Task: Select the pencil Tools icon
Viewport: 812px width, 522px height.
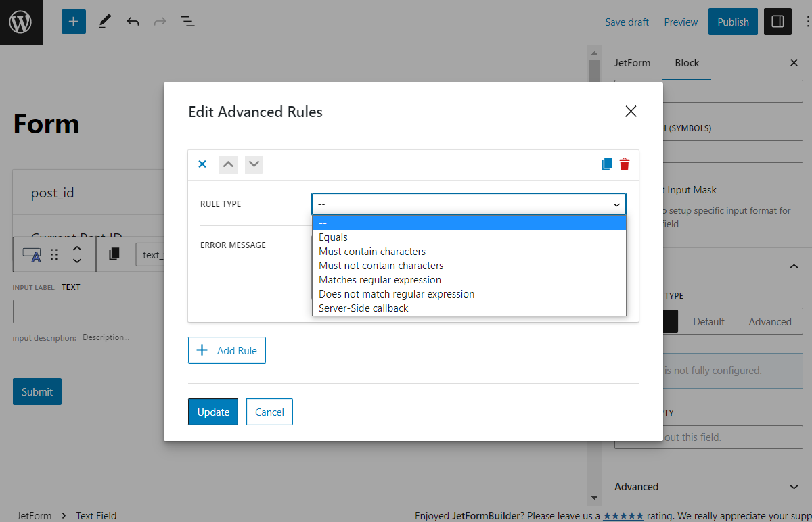Action: point(104,22)
